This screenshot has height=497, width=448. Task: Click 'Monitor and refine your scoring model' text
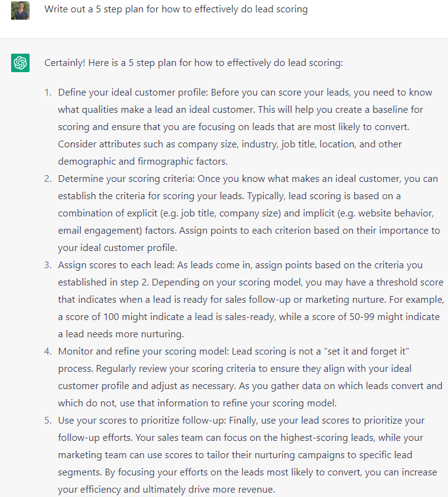click(x=143, y=351)
